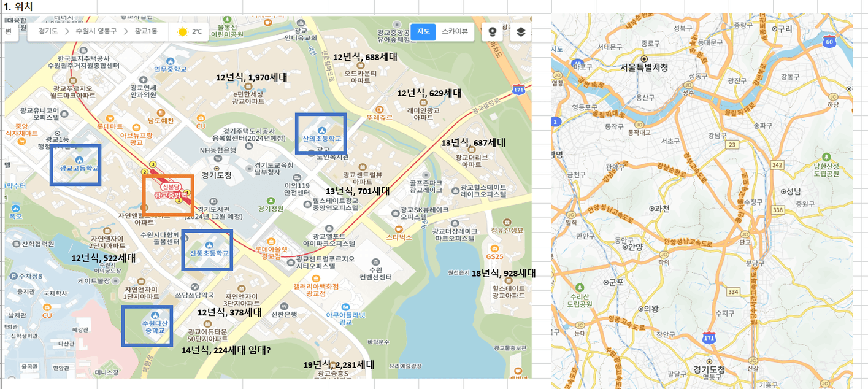Click the GS25 convenience store icon
The image size is (868, 389).
494,247
